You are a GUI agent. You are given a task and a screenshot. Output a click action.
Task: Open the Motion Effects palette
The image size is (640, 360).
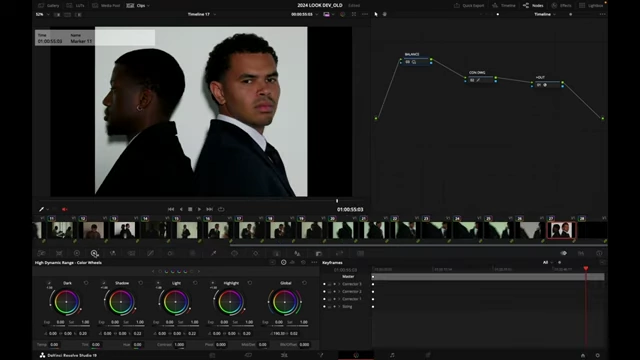click(131, 253)
